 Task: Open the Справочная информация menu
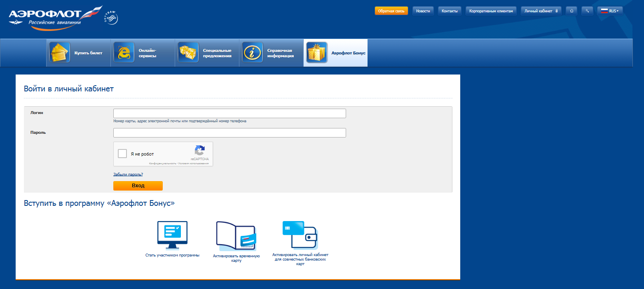tap(271, 53)
